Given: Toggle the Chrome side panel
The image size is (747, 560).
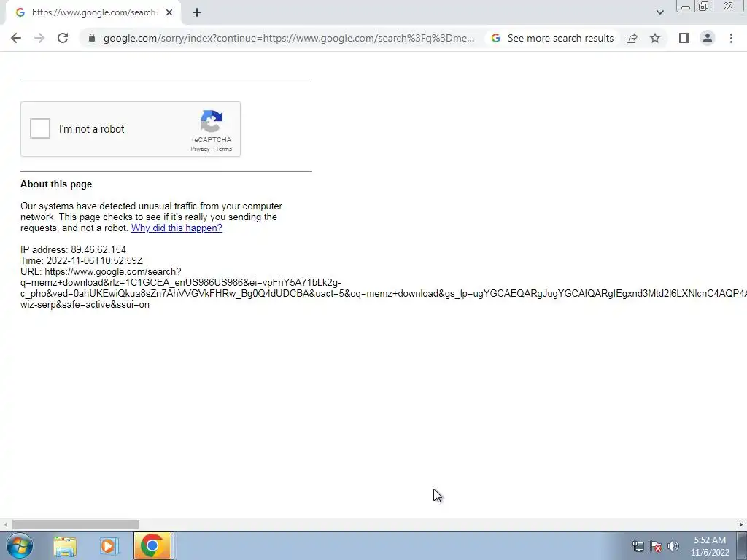Looking at the screenshot, I should pos(684,38).
